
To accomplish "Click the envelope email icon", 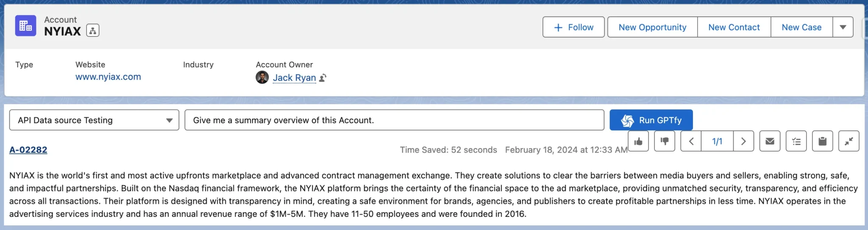I will point(770,141).
